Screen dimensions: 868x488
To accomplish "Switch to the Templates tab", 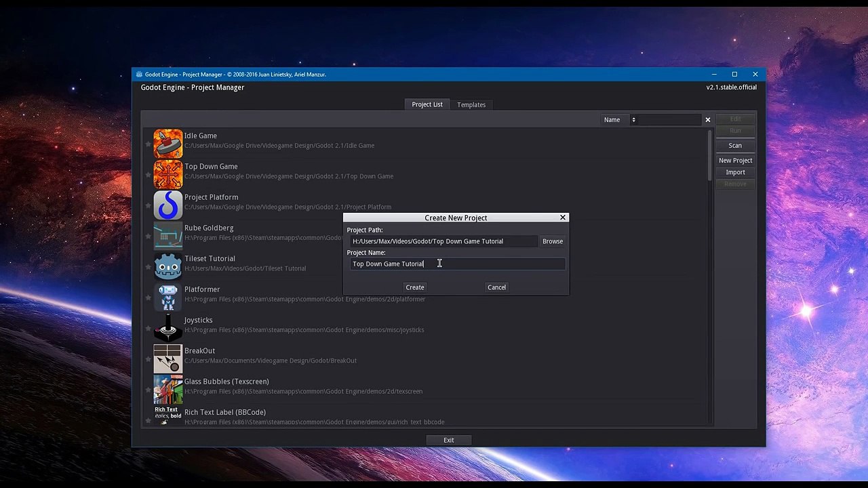I will 471,105.
